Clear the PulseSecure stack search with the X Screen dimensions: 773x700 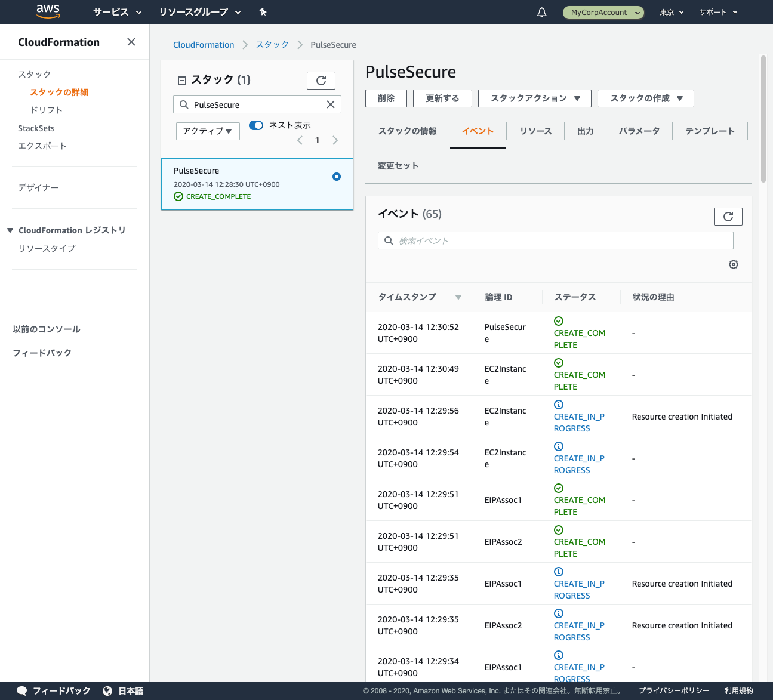point(331,104)
